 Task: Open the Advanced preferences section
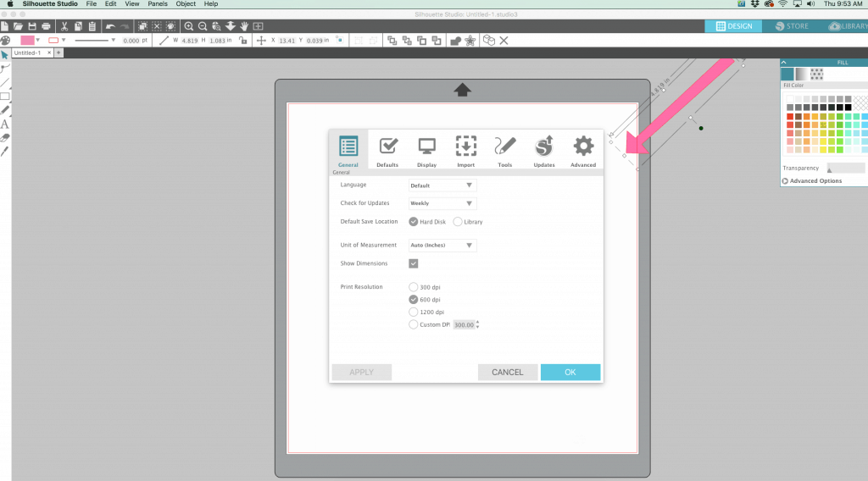tap(583, 152)
